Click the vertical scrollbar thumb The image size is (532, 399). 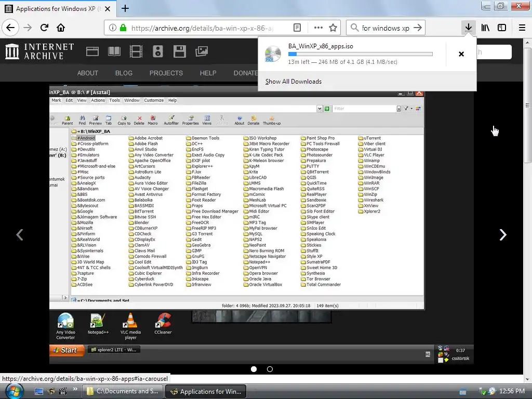click(x=528, y=105)
